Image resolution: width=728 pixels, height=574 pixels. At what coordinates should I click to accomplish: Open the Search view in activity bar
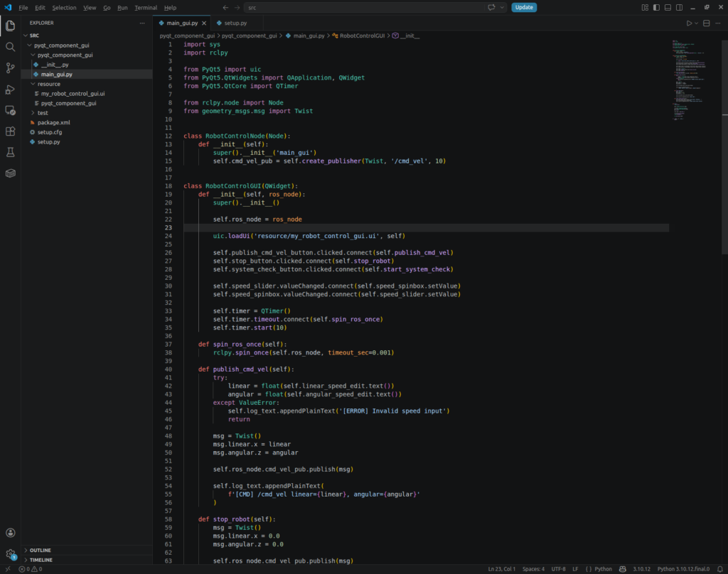coord(10,47)
